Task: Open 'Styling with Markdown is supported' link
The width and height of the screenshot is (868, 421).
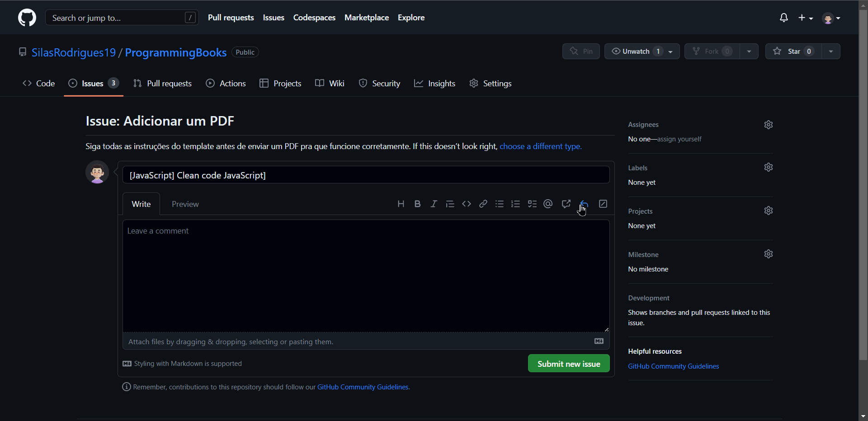Action: pos(182,364)
